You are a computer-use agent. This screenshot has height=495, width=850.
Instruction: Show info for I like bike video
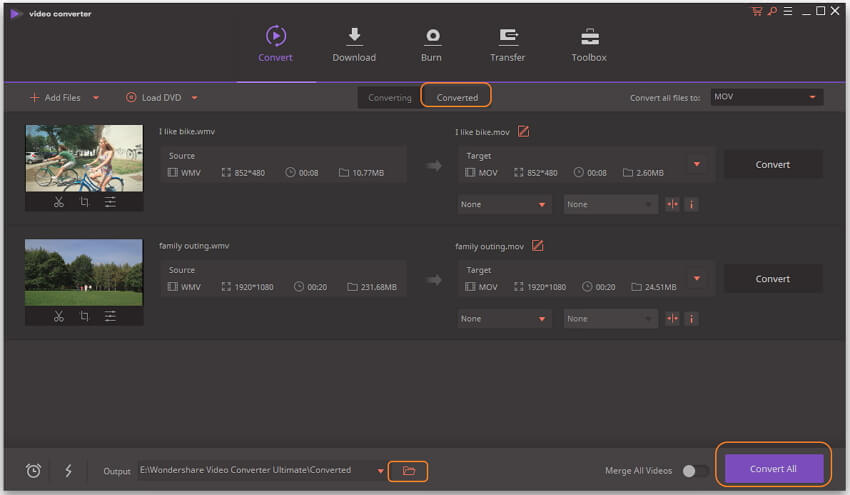(691, 204)
